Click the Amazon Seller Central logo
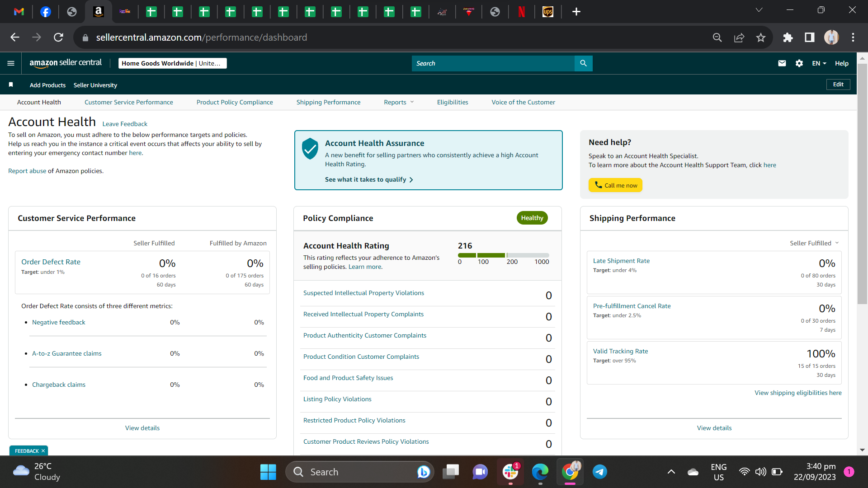Image resolution: width=868 pixels, height=488 pixels. (66, 63)
